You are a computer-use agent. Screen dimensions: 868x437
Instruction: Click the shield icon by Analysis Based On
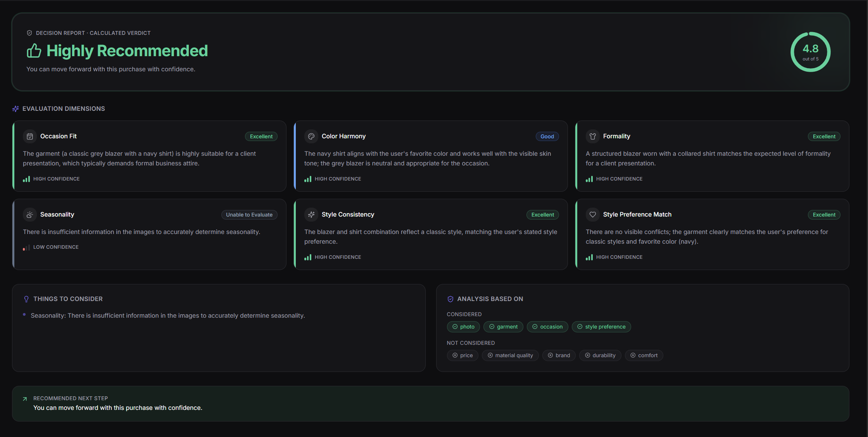pyautogui.click(x=450, y=299)
